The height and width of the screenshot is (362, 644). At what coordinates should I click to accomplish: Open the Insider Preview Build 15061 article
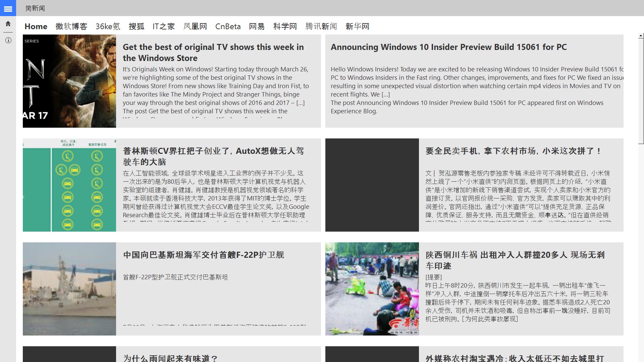click(448, 47)
